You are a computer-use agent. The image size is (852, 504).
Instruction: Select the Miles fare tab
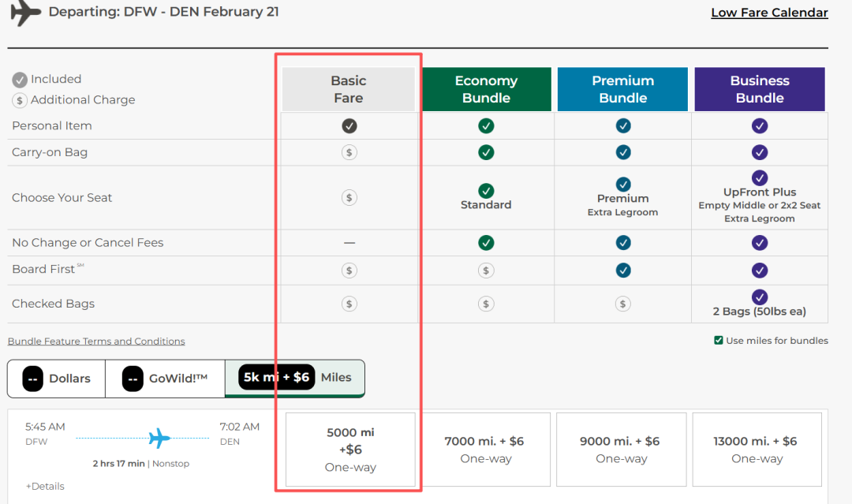(x=294, y=378)
